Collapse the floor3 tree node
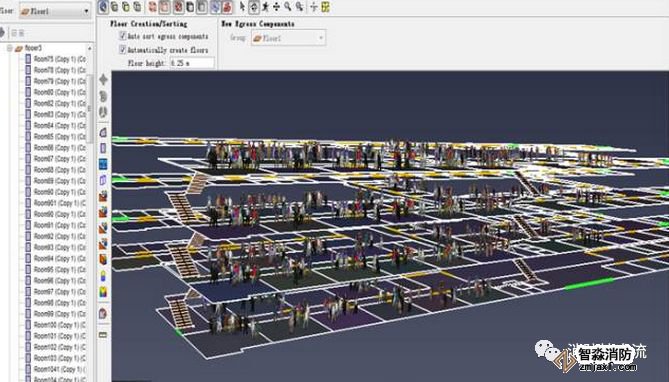The height and width of the screenshot is (382, 669). (9, 48)
